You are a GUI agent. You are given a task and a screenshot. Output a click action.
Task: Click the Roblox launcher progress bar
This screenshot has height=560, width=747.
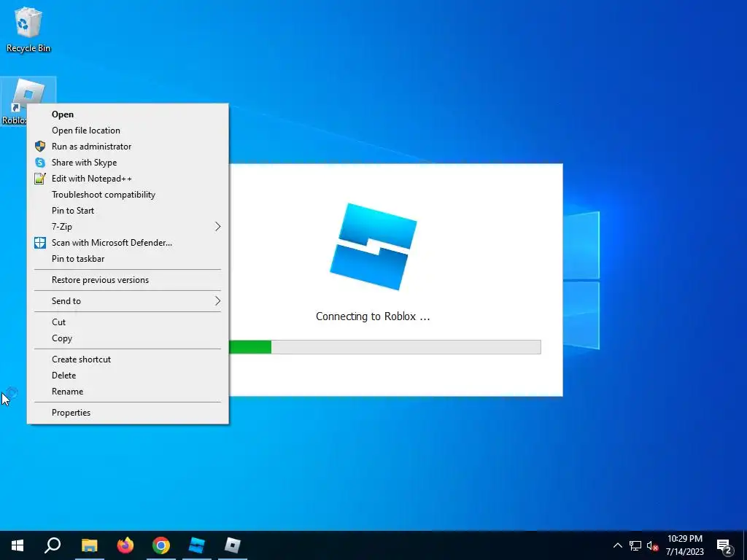click(385, 346)
